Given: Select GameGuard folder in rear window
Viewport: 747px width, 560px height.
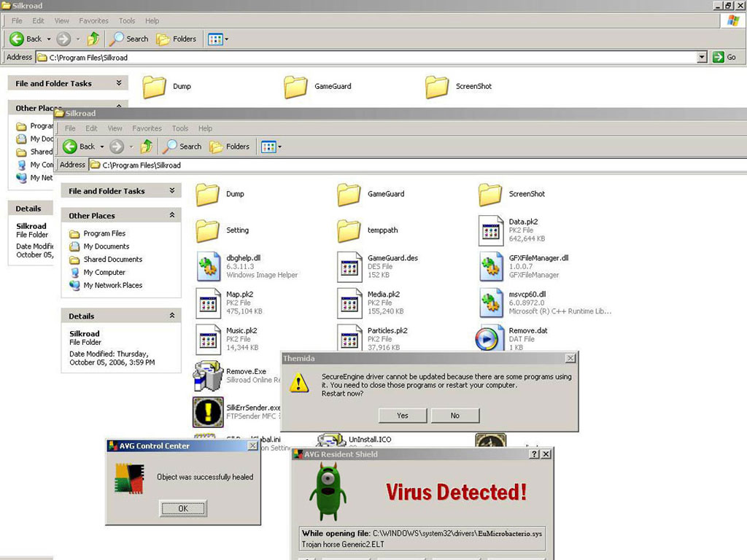Looking at the screenshot, I should 296,87.
